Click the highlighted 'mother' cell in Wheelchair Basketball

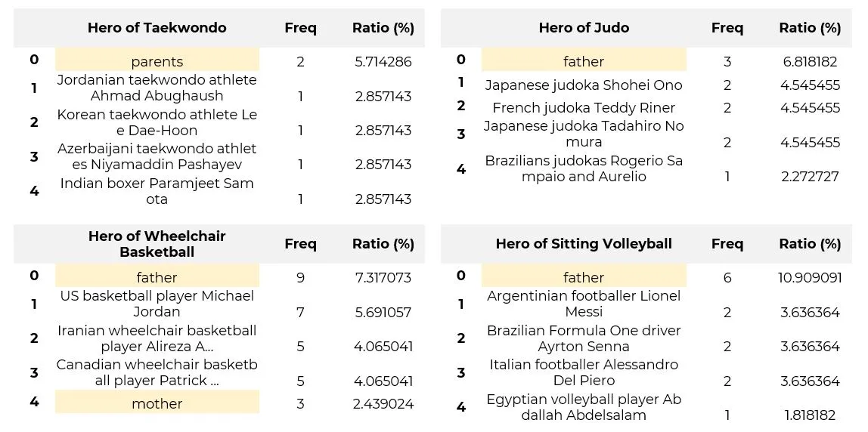pyautogui.click(x=157, y=403)
